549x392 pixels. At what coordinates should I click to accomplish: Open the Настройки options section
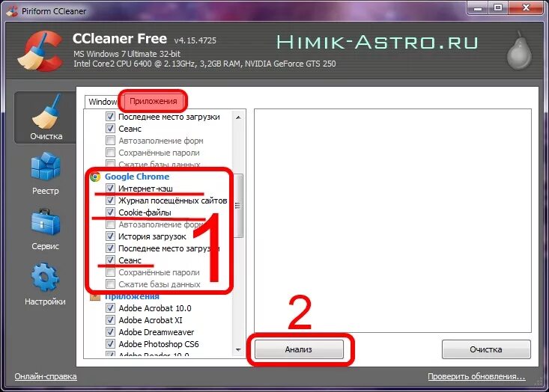coord(46,284)
